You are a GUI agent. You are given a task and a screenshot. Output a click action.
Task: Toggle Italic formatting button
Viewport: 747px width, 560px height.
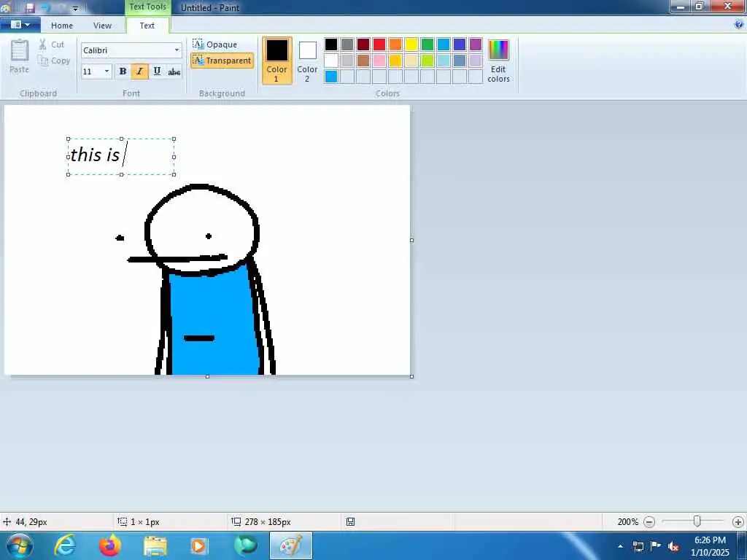139,71
